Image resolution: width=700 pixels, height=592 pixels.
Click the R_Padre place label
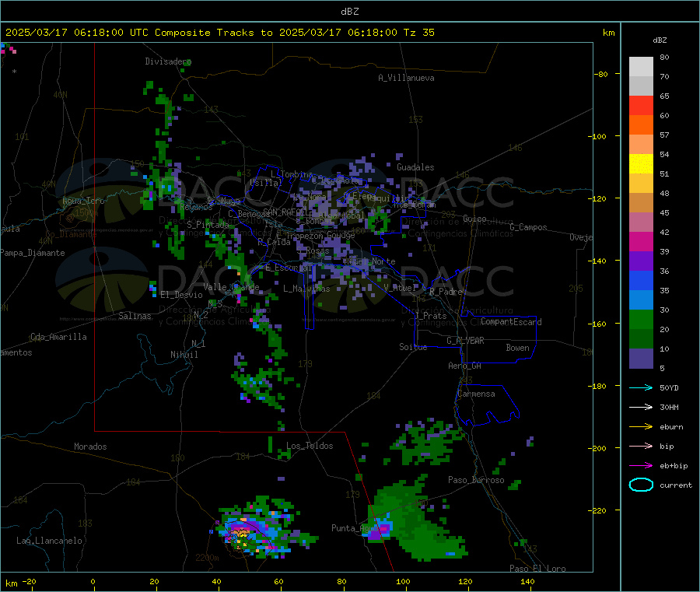click(x=446, y=292)
